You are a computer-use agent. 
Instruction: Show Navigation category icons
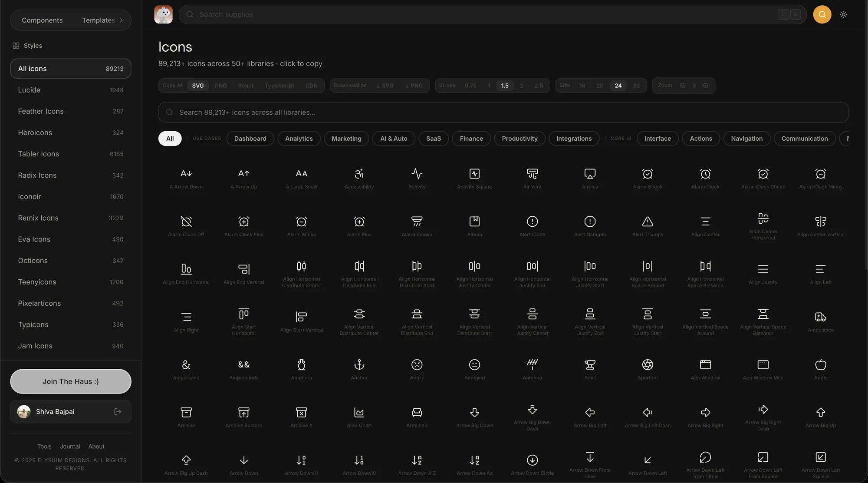pyautogui.click(x=746, y=139)
